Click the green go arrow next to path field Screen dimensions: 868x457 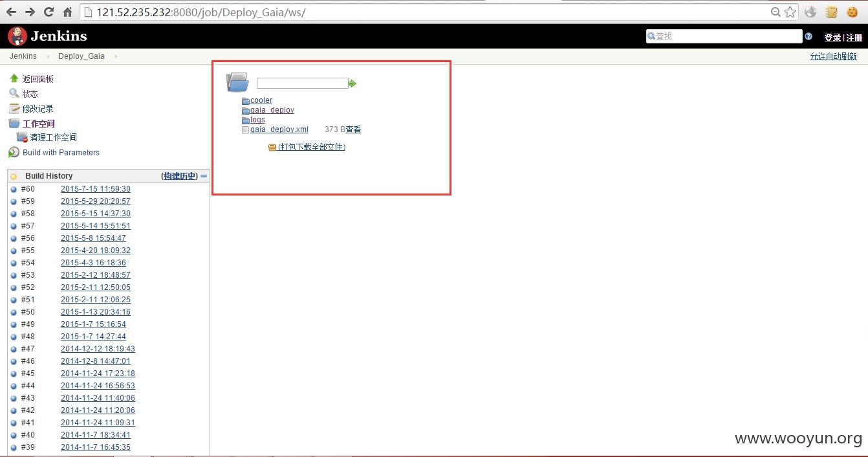(353, 84)
